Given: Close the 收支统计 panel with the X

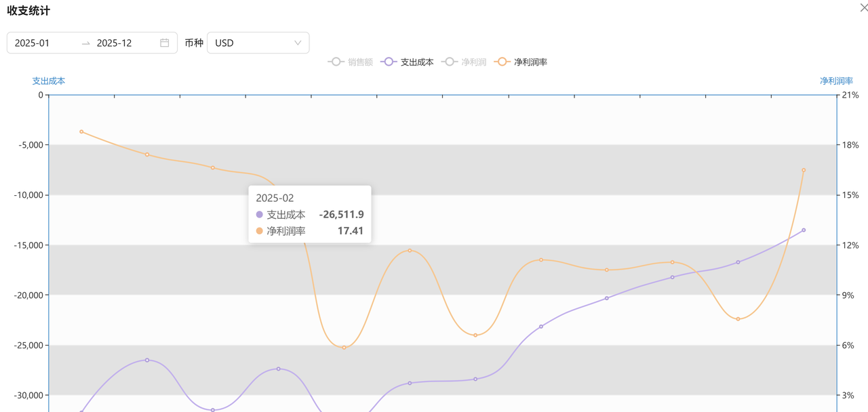Looking at the screenshot, I should click(863, 8).
